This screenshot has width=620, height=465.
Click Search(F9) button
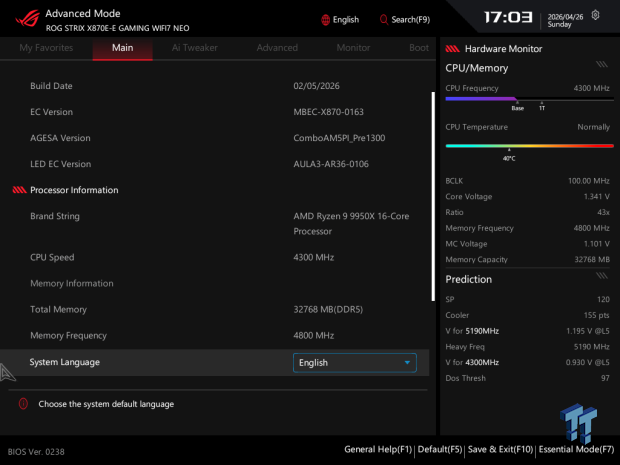[405, 20]
